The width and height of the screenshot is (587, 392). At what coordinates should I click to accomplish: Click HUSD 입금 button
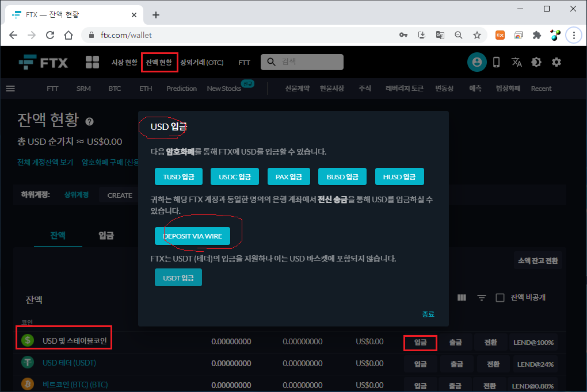(399, 176)
